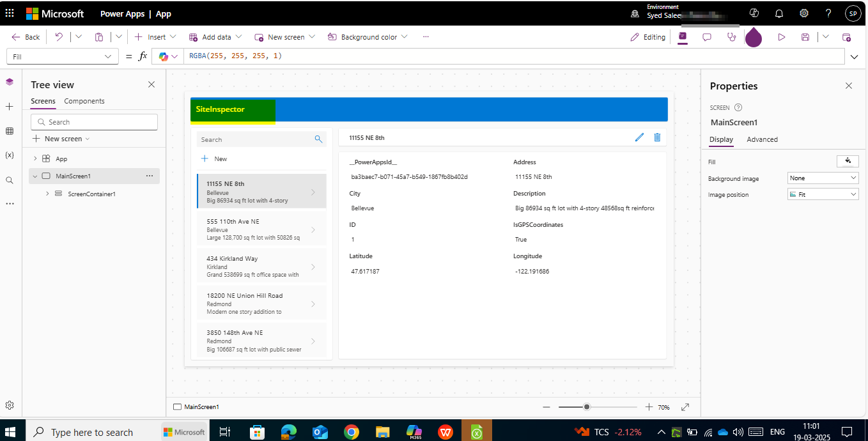Open the sidebar Settings gear at bottom

(10, 405)
